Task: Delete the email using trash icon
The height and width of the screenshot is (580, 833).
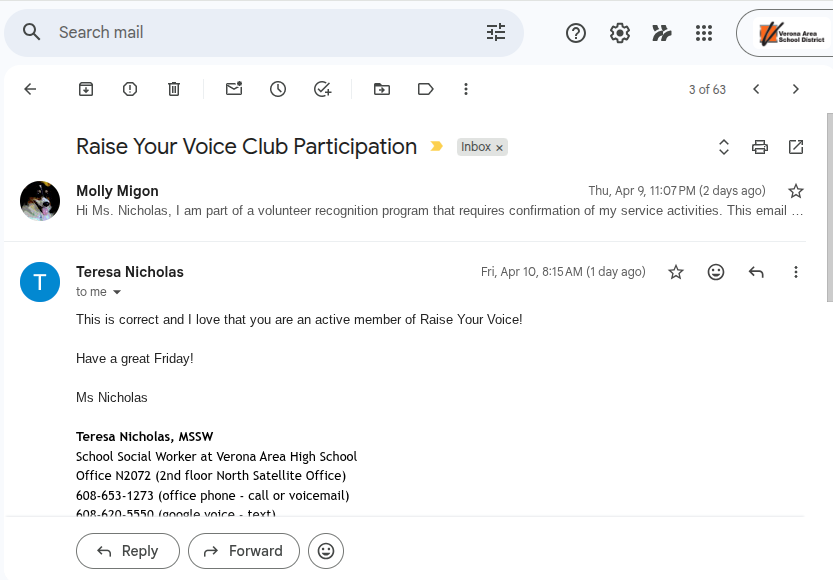Action: (x=174, y=89)
